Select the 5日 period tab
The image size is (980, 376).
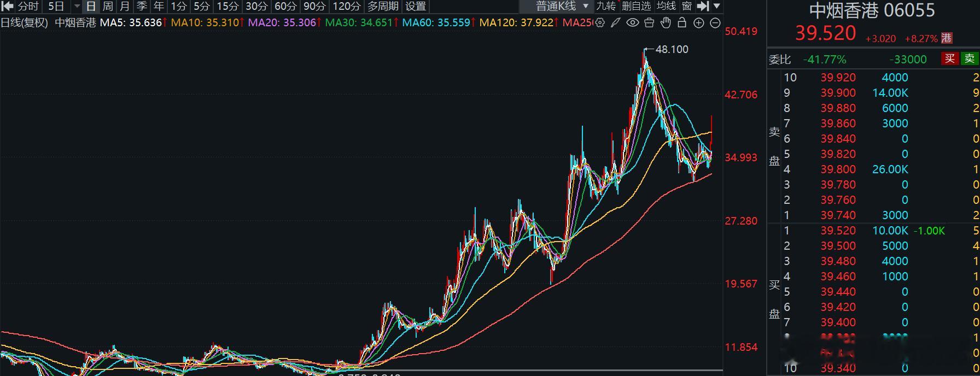pos(56,7)
